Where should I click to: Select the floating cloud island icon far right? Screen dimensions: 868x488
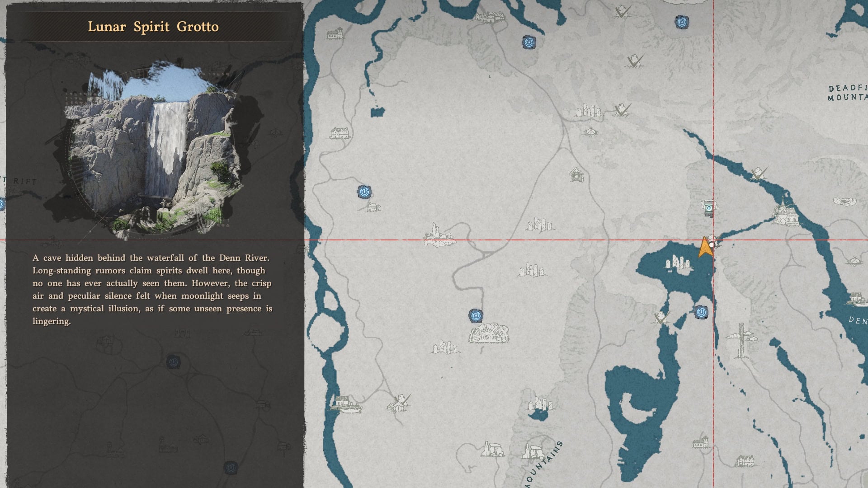pos(844,202)
